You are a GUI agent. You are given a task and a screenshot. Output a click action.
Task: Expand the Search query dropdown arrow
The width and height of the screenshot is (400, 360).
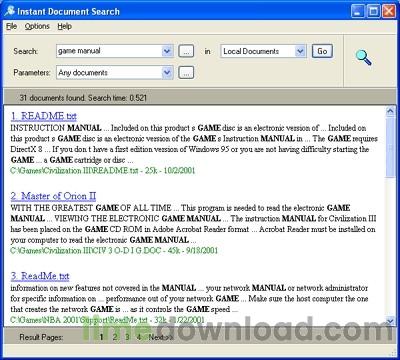click(167, 51)
